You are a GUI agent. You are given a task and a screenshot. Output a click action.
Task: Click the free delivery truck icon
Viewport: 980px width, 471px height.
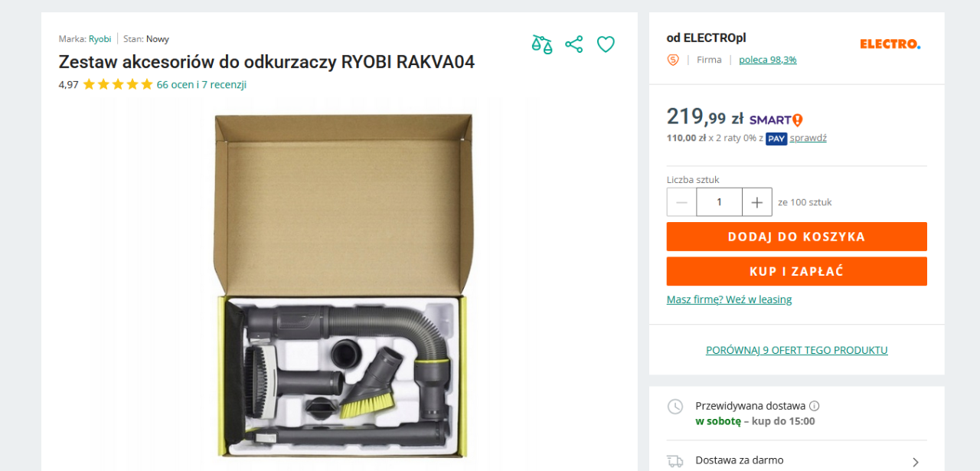tap(675, 461)
